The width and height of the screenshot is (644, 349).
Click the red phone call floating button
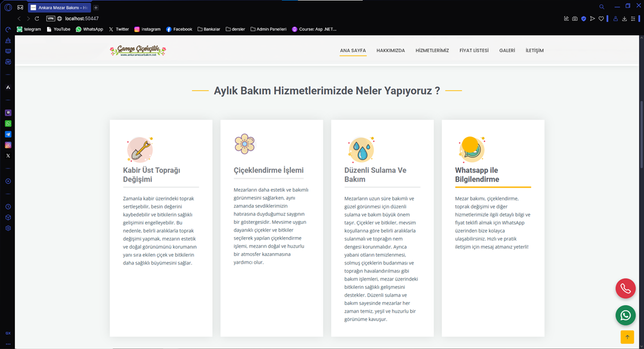pos(625,288)
